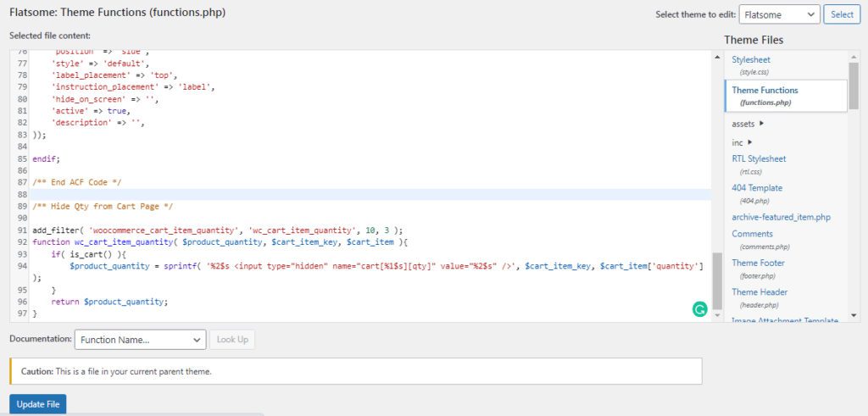Click the Update File button
868x416 pixels.
click(37, 404)
